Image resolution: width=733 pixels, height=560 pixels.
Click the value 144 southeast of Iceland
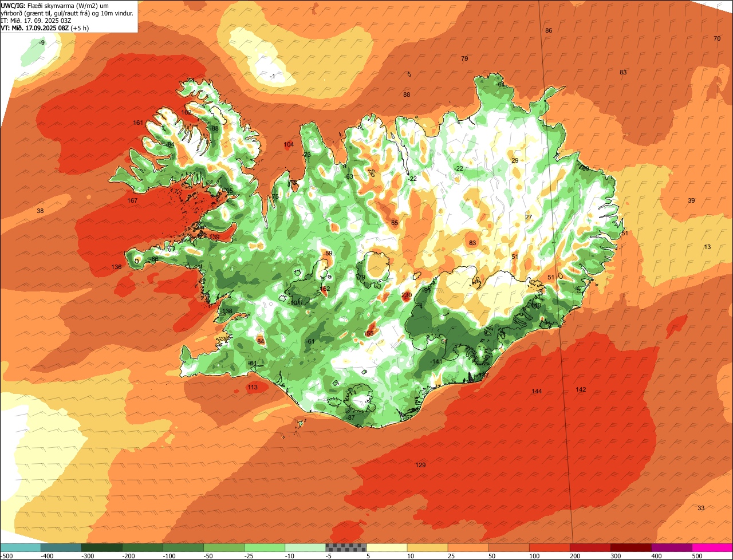pos(537,391)
